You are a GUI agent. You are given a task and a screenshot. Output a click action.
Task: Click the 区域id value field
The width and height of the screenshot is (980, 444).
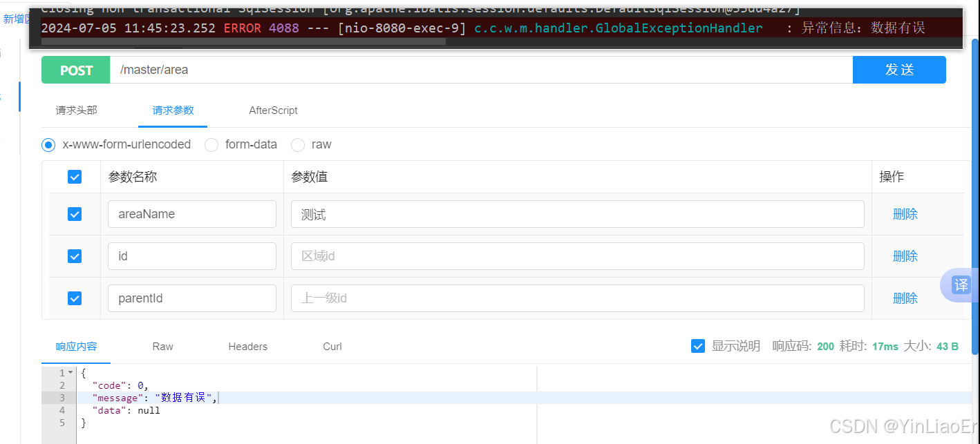click(578, 256)
